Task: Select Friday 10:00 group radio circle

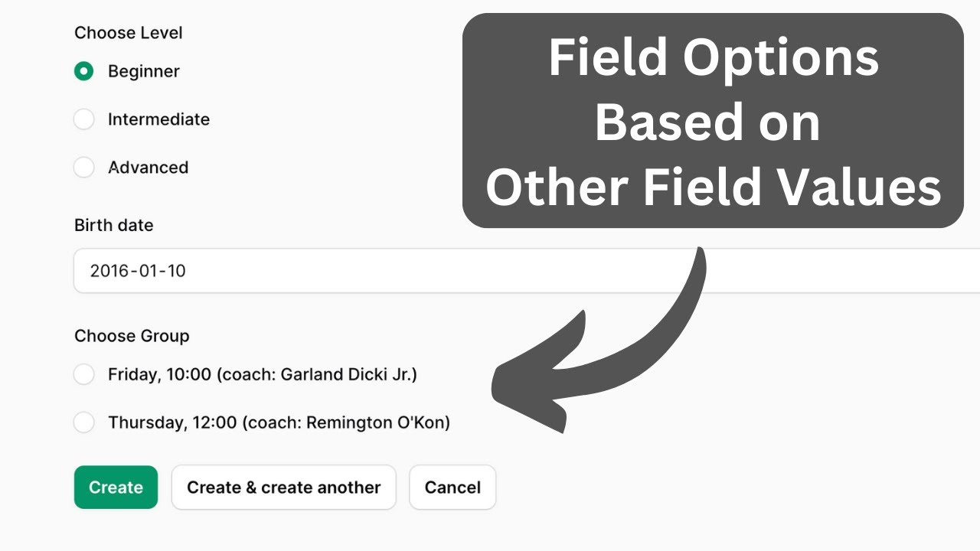Action: point(83,374)
